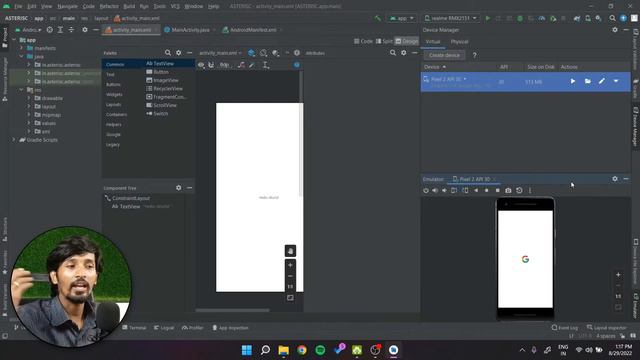Toggle Autoconnect magnet in design toolbar
The height and width of the screenshot is (360, 640).
[211, 65]
